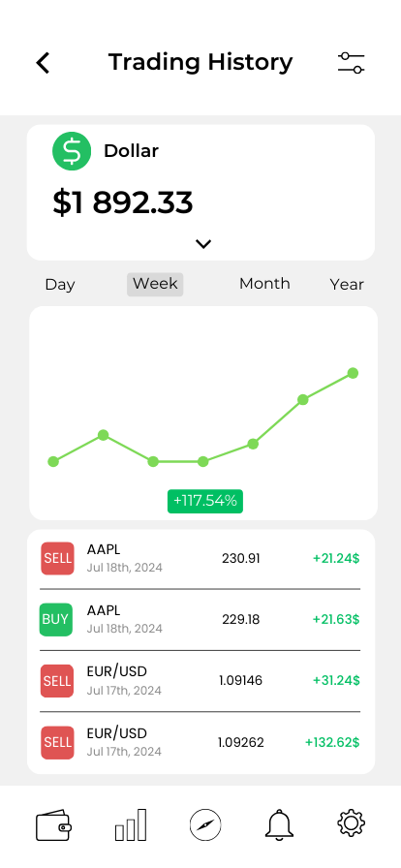Open the AAPL SELL trade at 230.91

pyautogui.click(x=200, y=559)
